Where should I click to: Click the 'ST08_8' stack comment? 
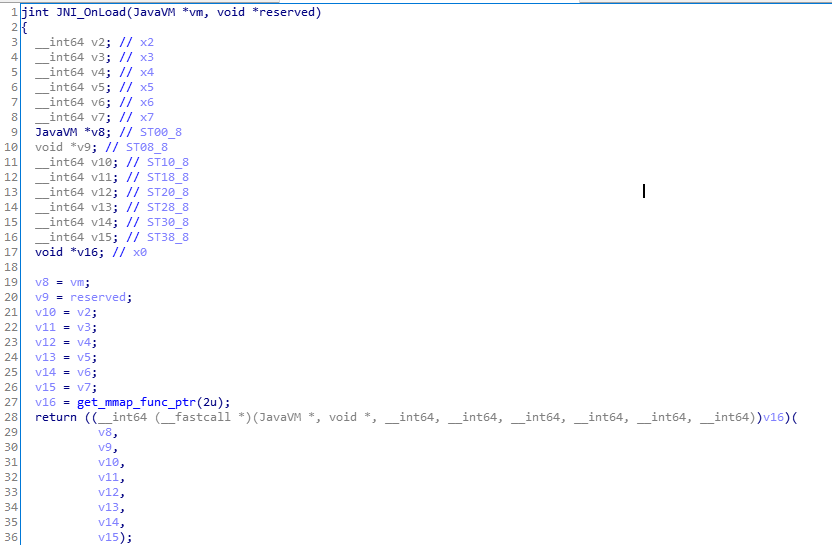[x=147, y=146]
